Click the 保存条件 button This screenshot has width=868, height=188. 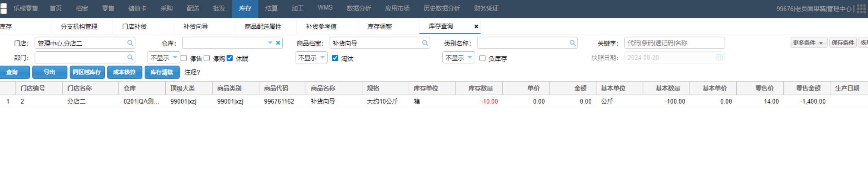843,43
